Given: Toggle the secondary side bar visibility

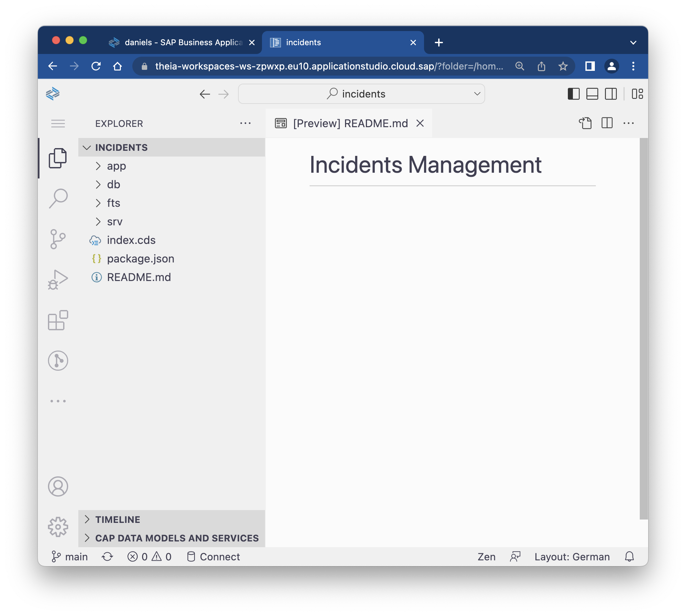Looking at the screenshot, I should (x=611, y=94).
